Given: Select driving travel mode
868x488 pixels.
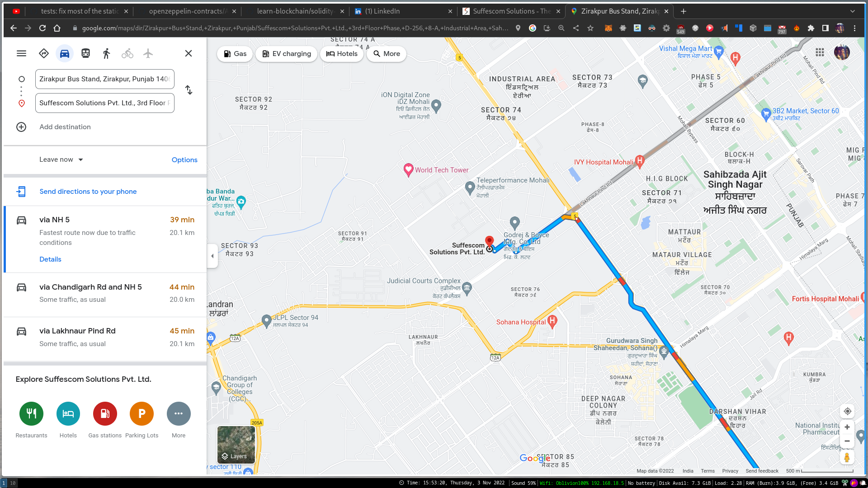Looking at the screenshot, I should click(x=65, y=53).
